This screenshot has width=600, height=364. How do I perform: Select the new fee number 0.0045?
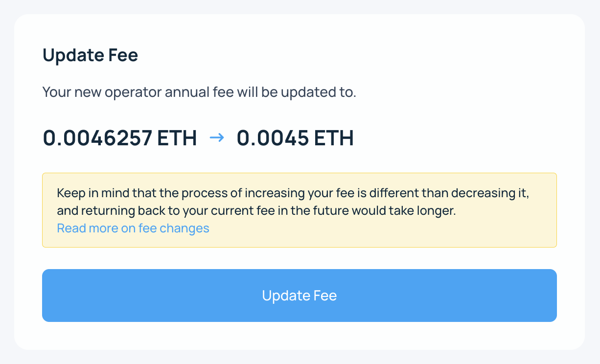click(273, 138)
